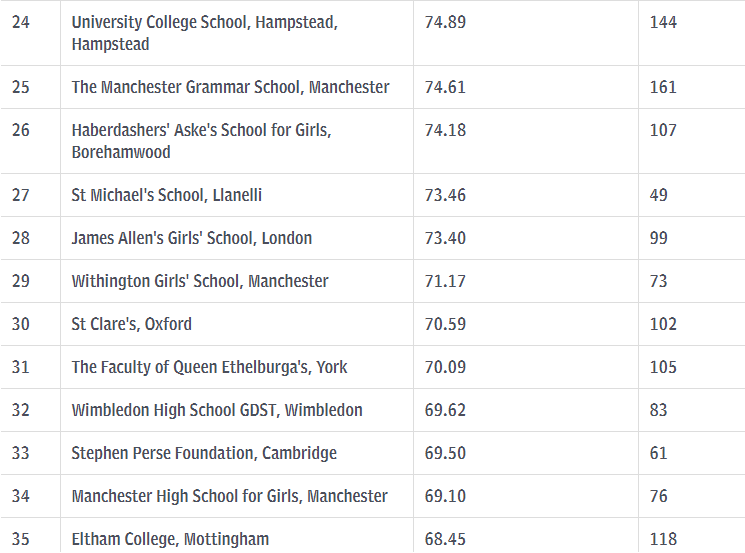745x553 pixels.
Task: Click St Michael's School, Llanelli
Action: 166,195
